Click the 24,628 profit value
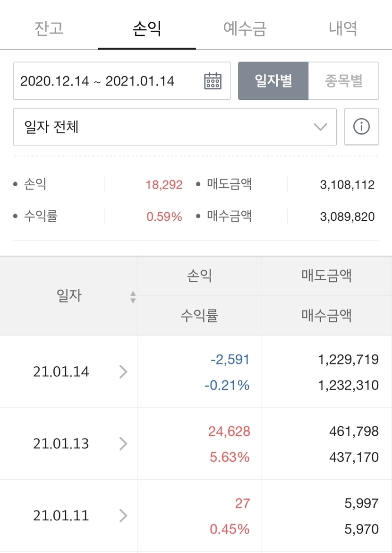392x553 pixels. pyautogui.click(x=229, y=431)
